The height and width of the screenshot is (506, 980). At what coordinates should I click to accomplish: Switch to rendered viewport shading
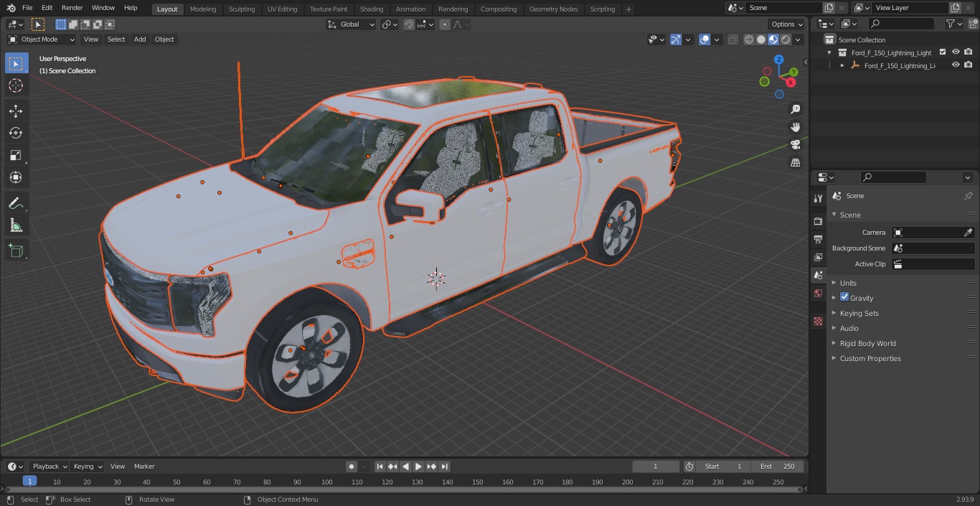pos(786,39)
